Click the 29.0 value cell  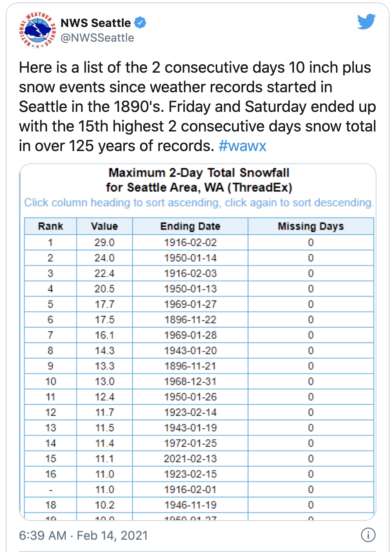[x=105, y=243]
